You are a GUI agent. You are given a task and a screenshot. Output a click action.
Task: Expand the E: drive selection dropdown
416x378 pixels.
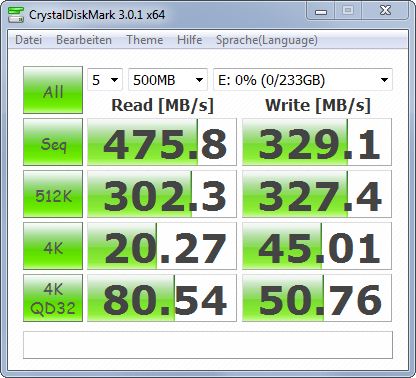click(303, 80)
